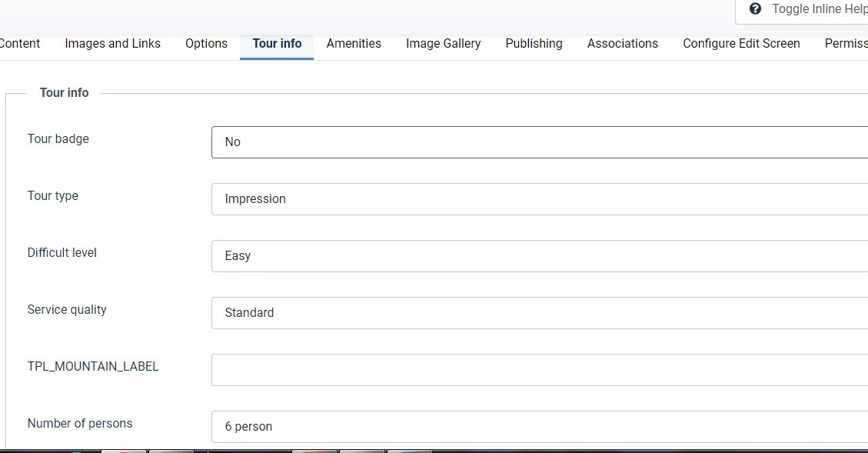
Task: Open the Number of persons dropdown
Action: 539,427
